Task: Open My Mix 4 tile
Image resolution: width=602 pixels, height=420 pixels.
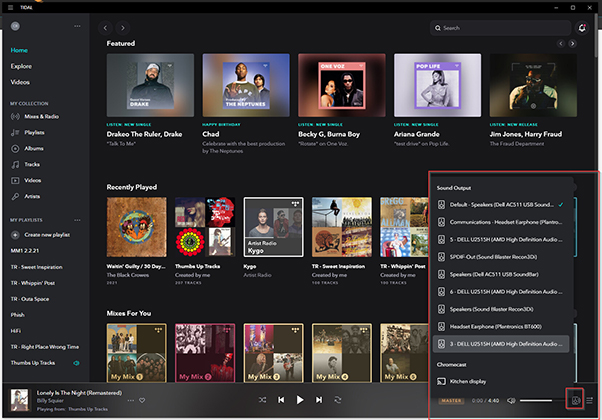Action: [x=342, y=353]
